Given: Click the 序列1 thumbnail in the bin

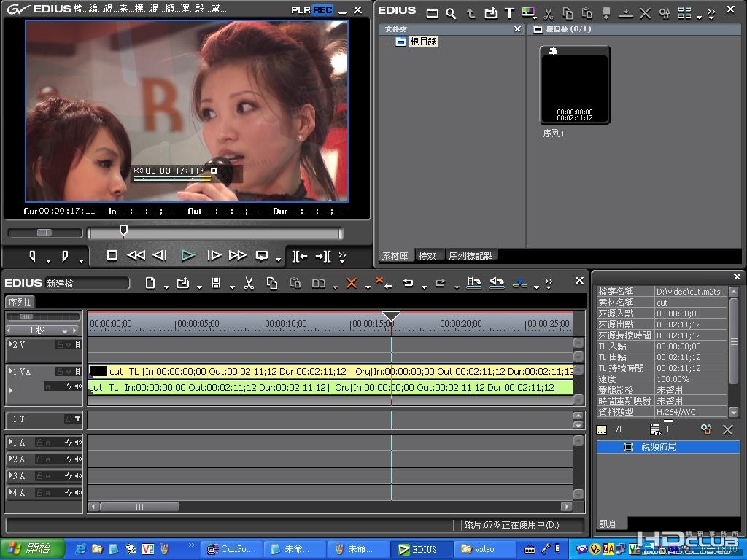Looking at the screenshot, I should (575, 85).
